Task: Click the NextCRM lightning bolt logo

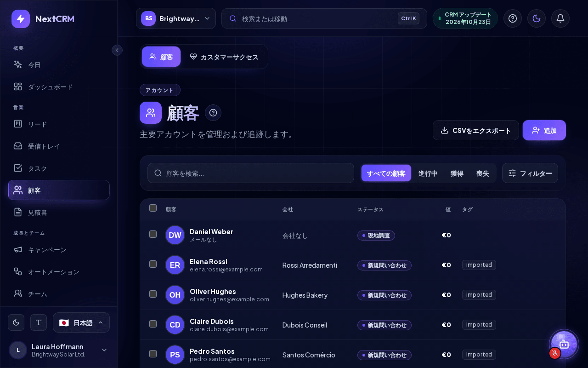Action: tap(21, 19)
